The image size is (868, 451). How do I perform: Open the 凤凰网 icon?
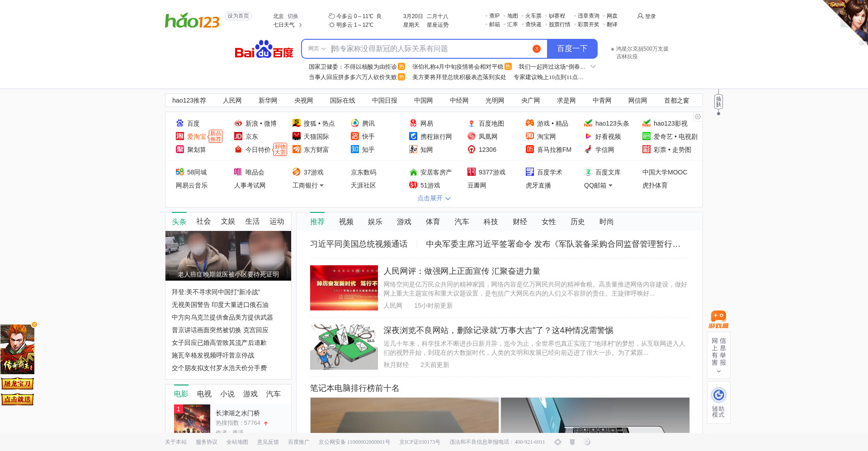click(472, 136)
